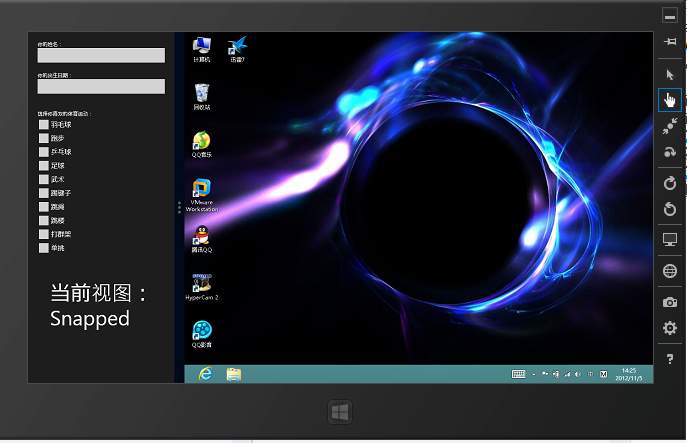Open screenshot settings gear icon
Image resolution: width=687 pixels, height=443 pixels.
coord(669,328)
